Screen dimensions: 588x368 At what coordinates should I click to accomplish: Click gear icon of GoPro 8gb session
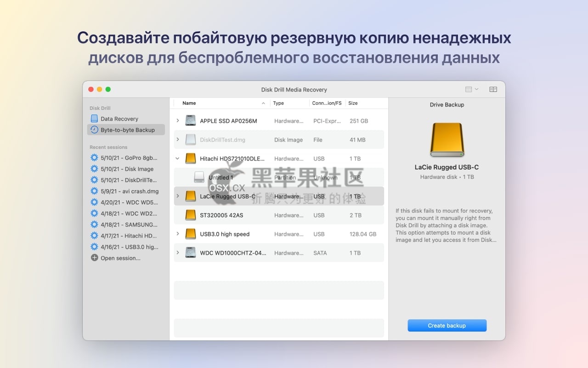(94, 157)
